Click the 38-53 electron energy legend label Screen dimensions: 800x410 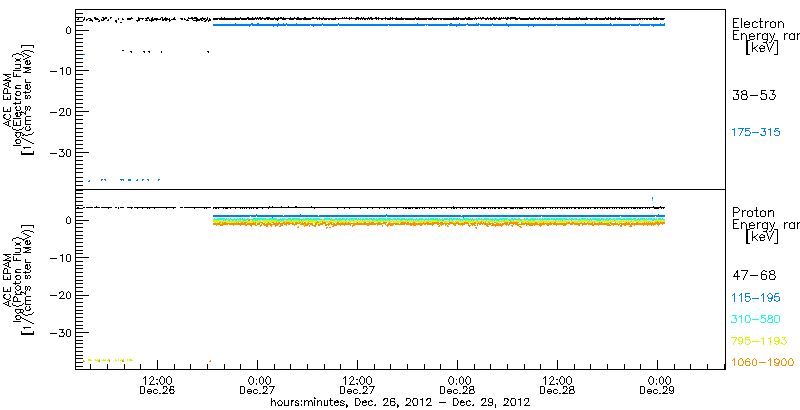pos(754,96)
